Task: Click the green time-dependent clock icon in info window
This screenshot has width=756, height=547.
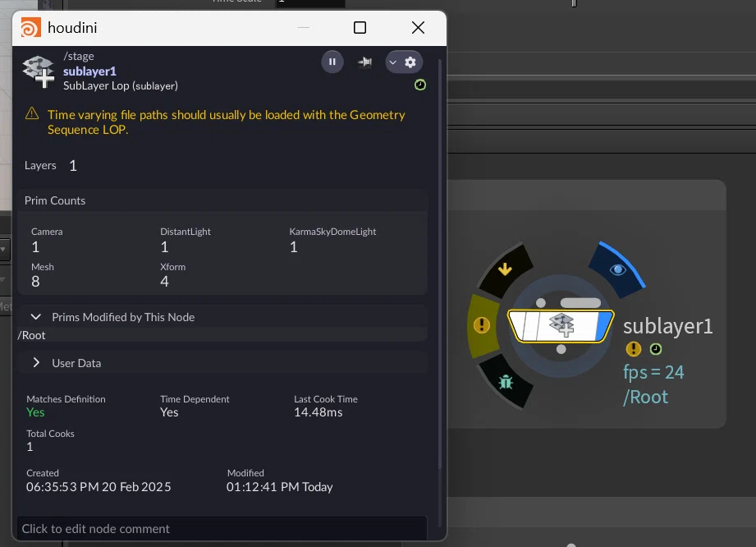Action: pyautogui.click(x=420, y=85)
